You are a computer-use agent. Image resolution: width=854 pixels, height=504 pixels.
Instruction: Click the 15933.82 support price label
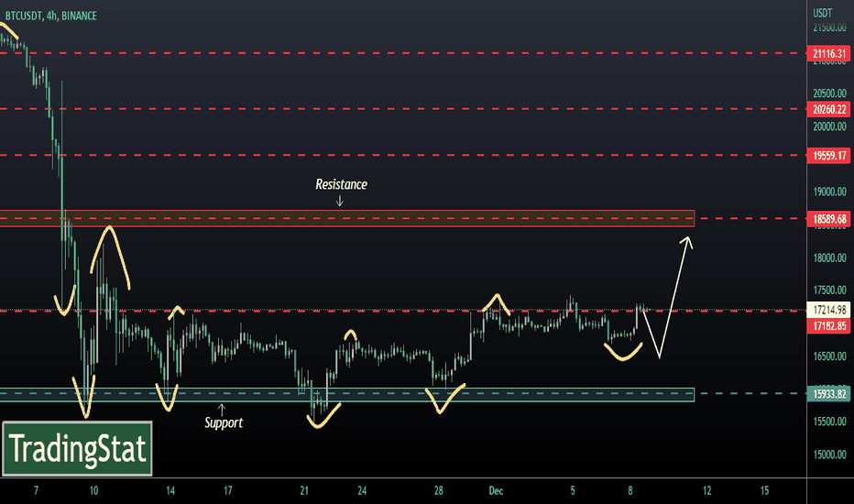pos(828,393)
